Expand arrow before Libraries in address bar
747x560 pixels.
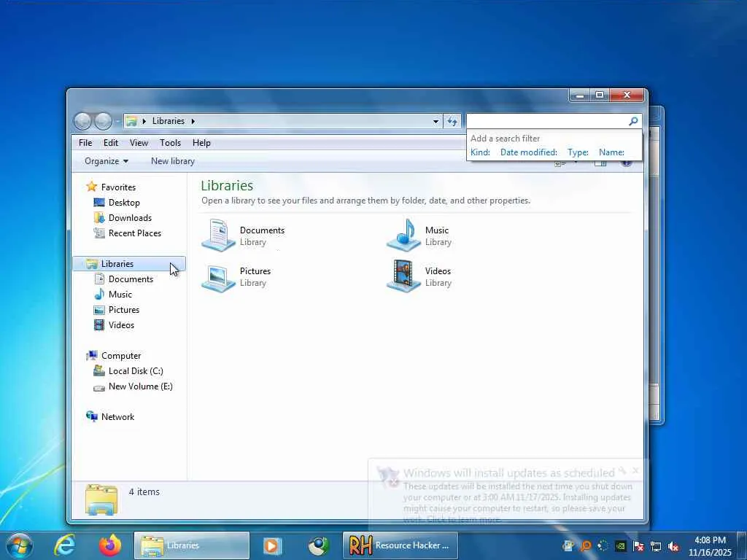point(144,122)
